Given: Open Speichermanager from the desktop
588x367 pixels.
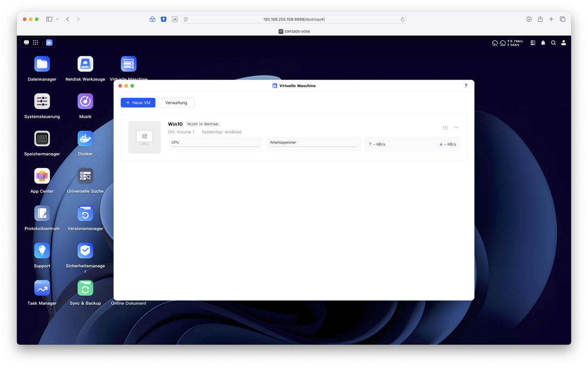Looking at the screenshot, I should (x=42, y=138).
